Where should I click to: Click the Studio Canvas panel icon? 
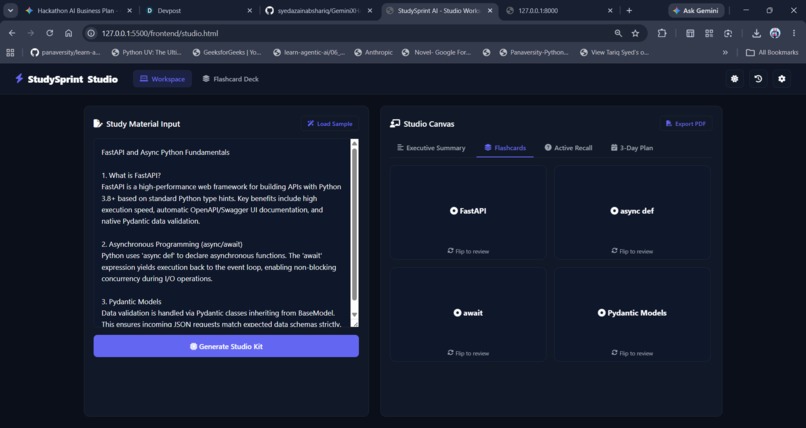point(395,123)
